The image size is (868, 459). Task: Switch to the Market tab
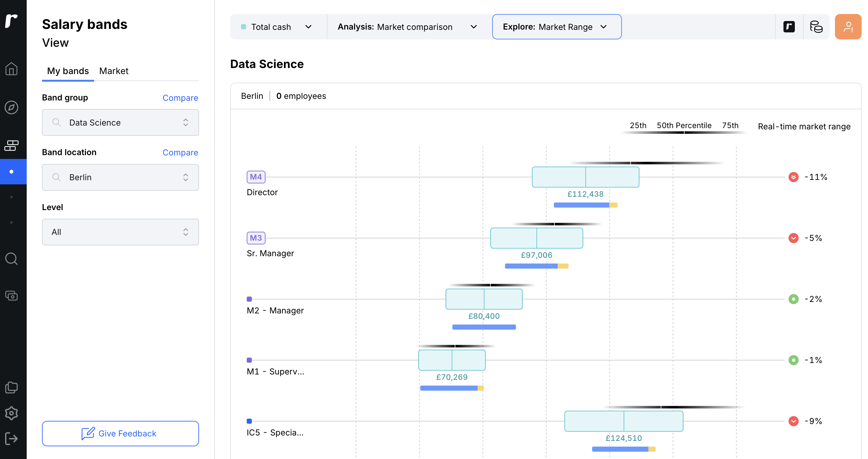coord(114,71)
